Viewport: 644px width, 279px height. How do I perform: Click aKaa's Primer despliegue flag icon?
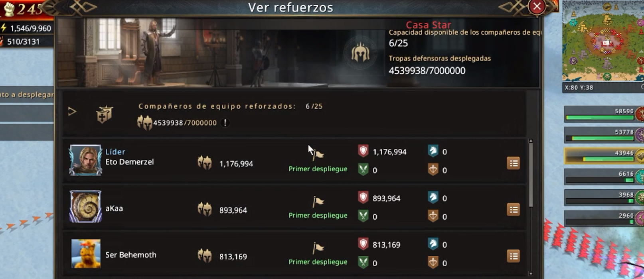coord(318,202)
